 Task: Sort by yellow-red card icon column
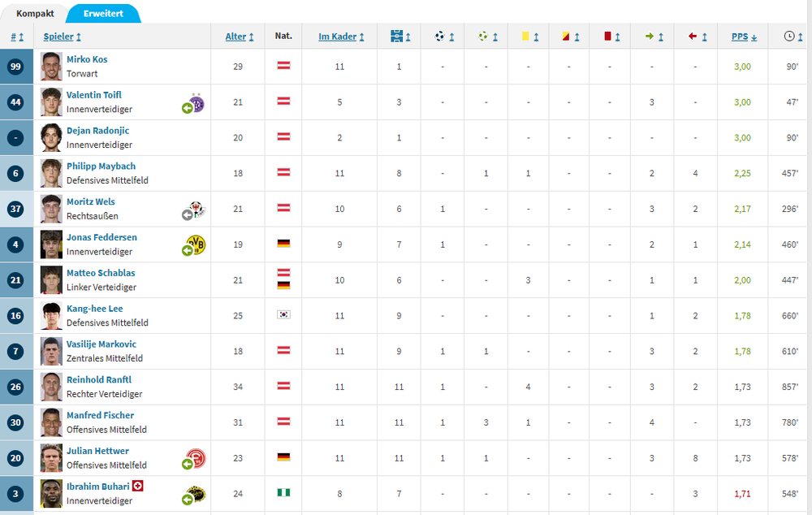point(570,37)
